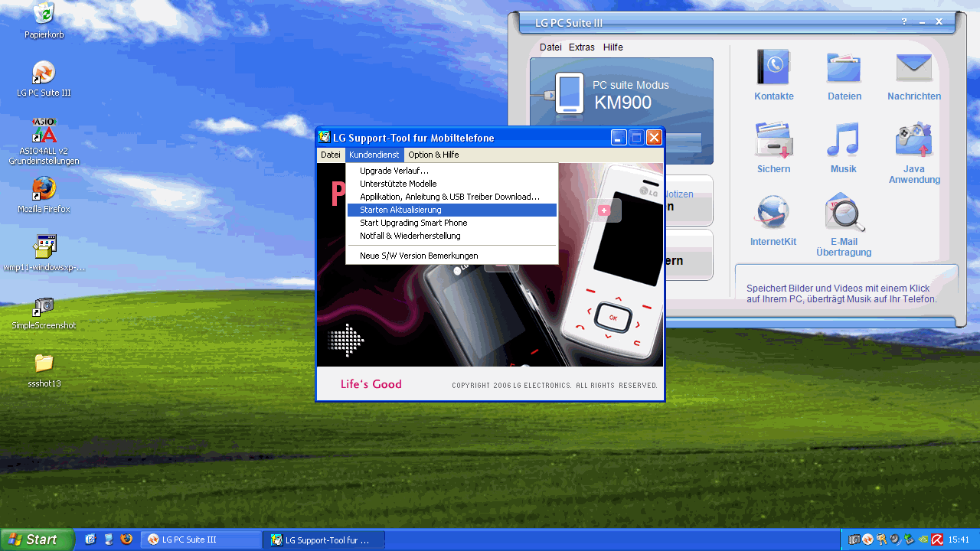980x551 pixels.
Task: Choose Applikation, Anleitung & USB Treiber Download
Action: [x=452, y=197]
